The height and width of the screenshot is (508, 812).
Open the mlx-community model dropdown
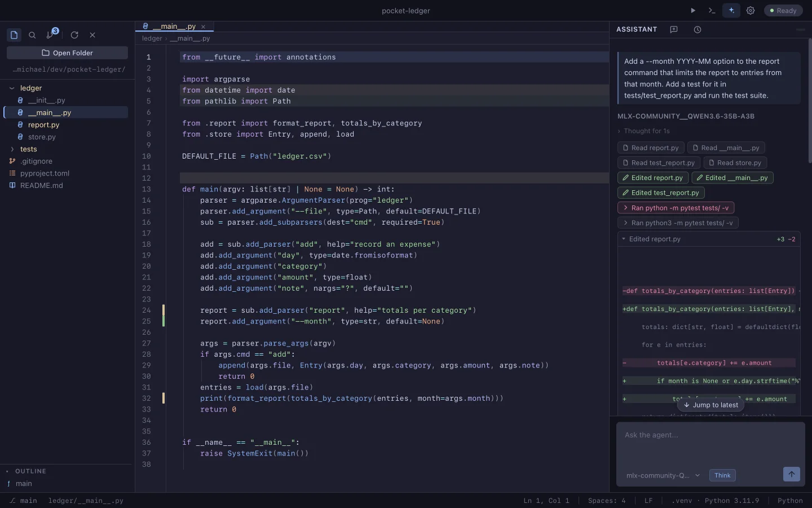[x=663, y=475]
